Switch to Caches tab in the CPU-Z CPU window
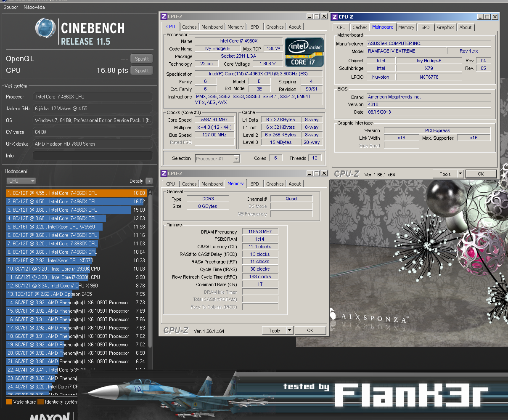Image resolution: width=508 pixels, height=420 pixels. [189, 27]
